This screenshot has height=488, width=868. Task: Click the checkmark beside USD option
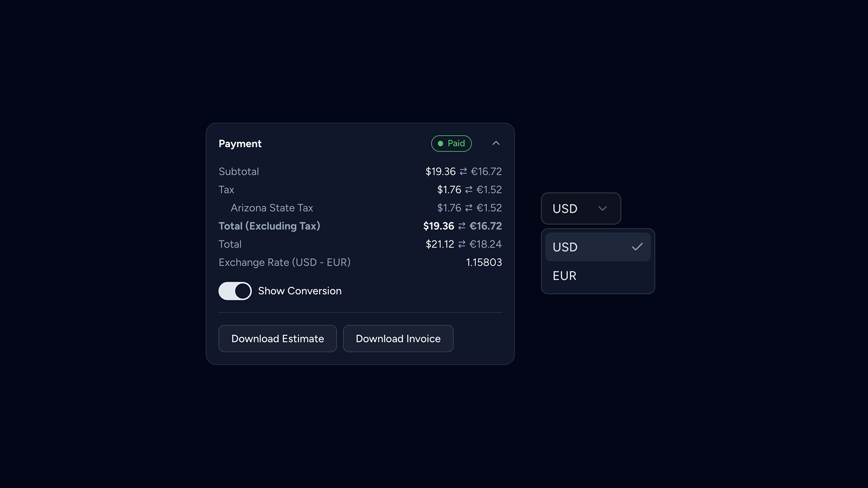pos(638,247)
